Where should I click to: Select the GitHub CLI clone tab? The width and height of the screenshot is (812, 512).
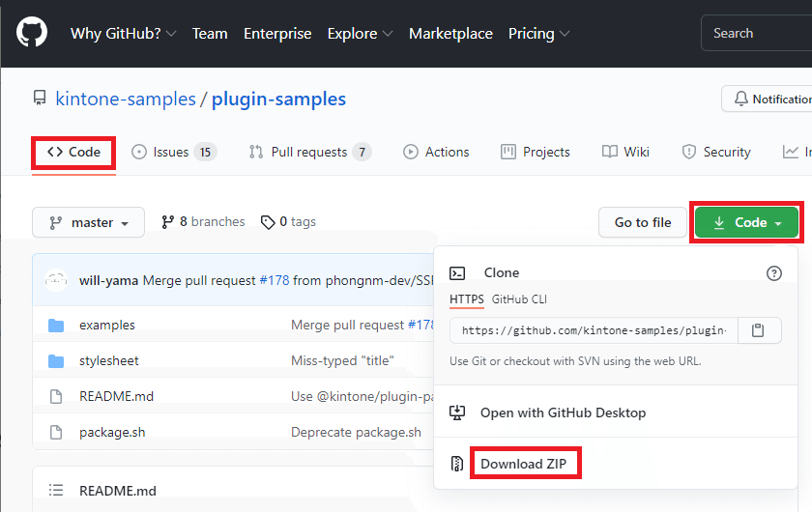pyautogui.click(x=519, y=299)
